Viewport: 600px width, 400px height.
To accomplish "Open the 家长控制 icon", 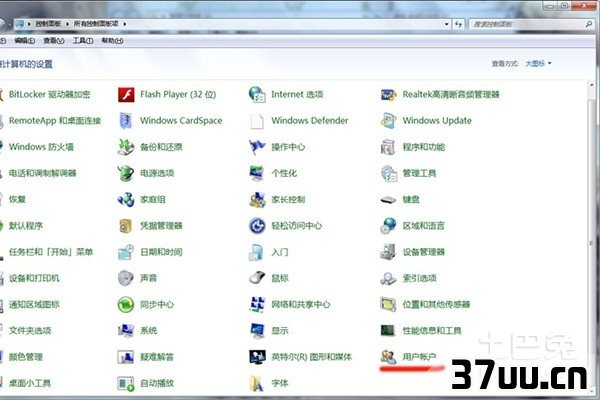I will (x=257, y=199).
